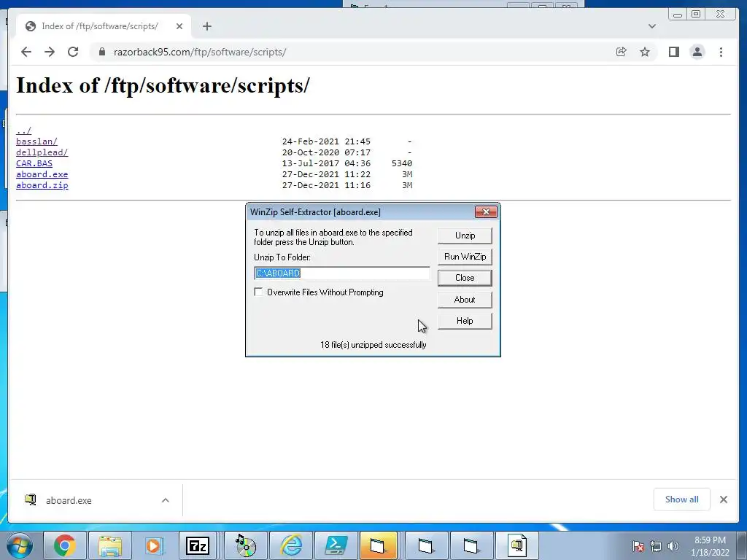Screen dimensions: 747x560
Task: Open the basslan/ folder link
Action: [x=36, y=141]
